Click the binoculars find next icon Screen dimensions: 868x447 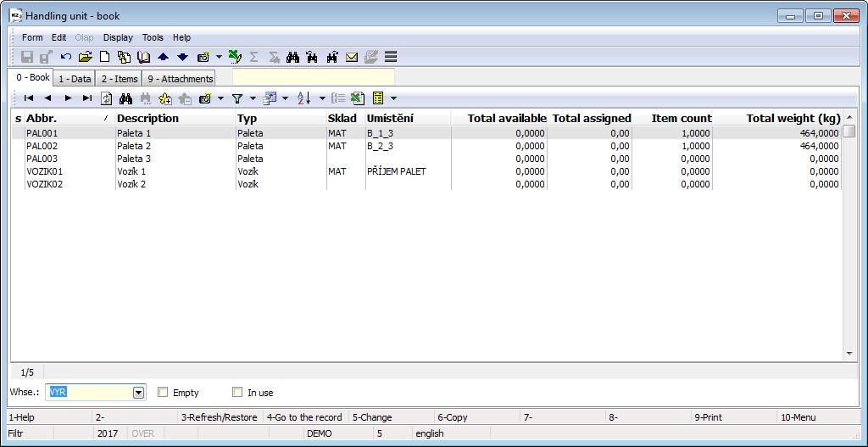coord(331,57)
